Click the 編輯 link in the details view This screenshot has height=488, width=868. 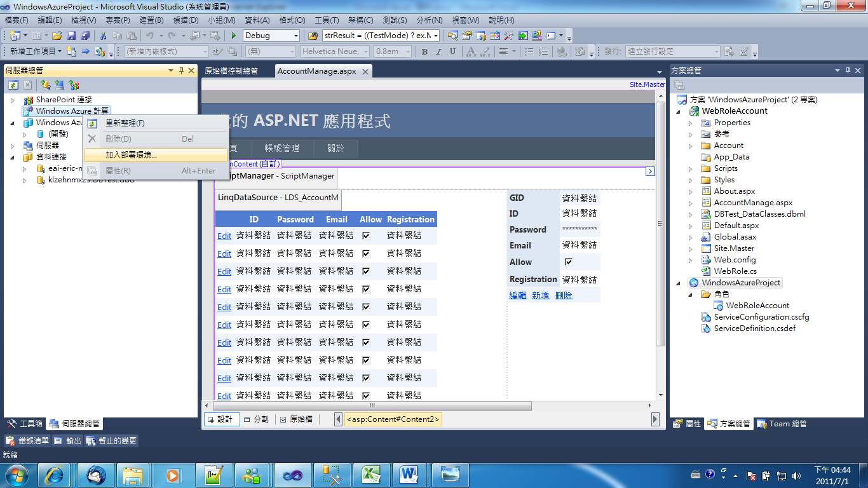point(518,295)
